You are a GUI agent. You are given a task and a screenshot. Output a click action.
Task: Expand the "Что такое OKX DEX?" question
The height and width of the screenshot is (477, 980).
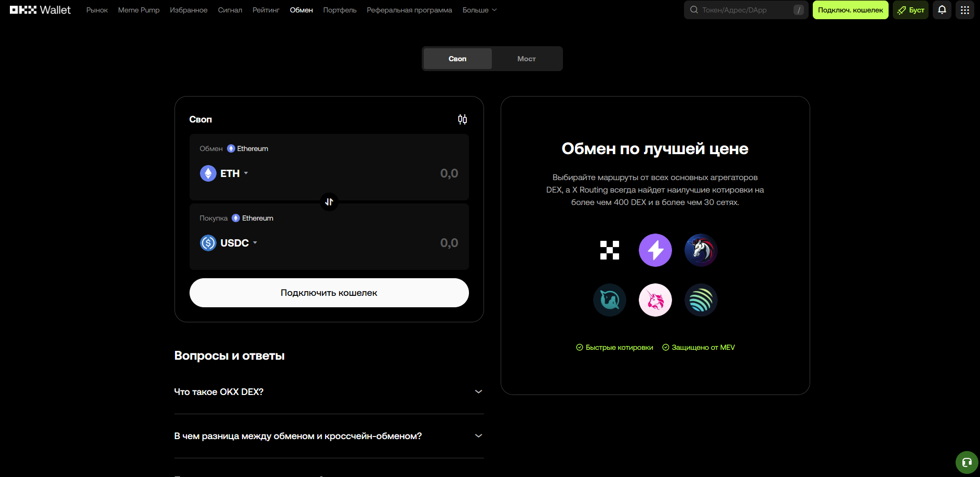click(x=329, y=392)
